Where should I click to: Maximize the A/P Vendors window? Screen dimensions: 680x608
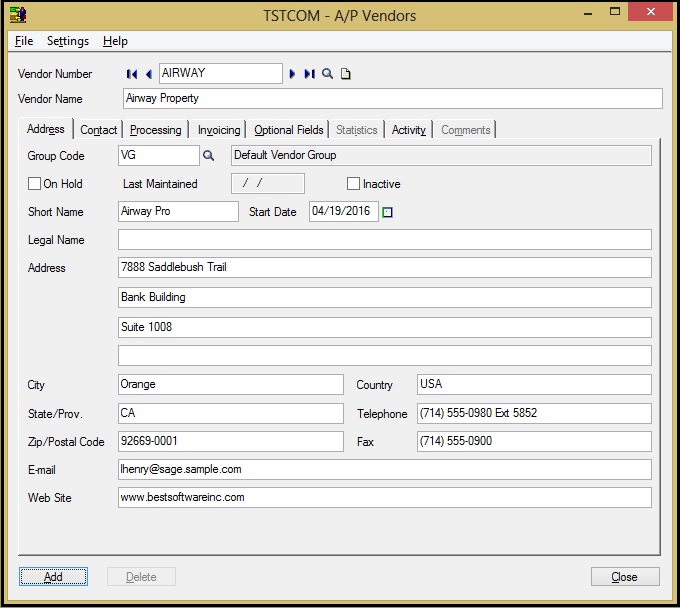coord(615,12)
